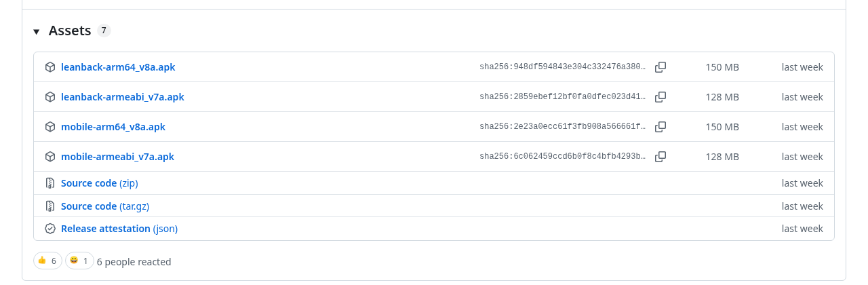
Task: Open Release attestation (json)
Action: [x=119, y=229]
